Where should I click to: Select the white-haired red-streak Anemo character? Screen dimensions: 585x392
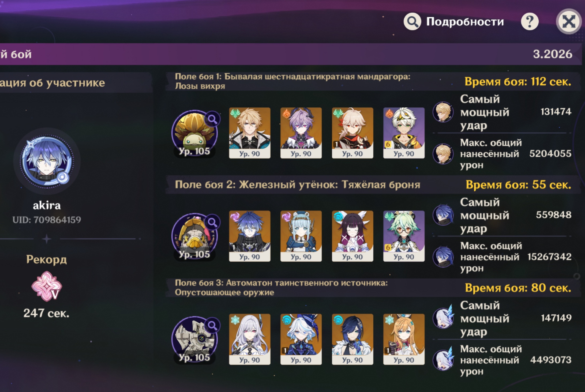click(352, 133)
